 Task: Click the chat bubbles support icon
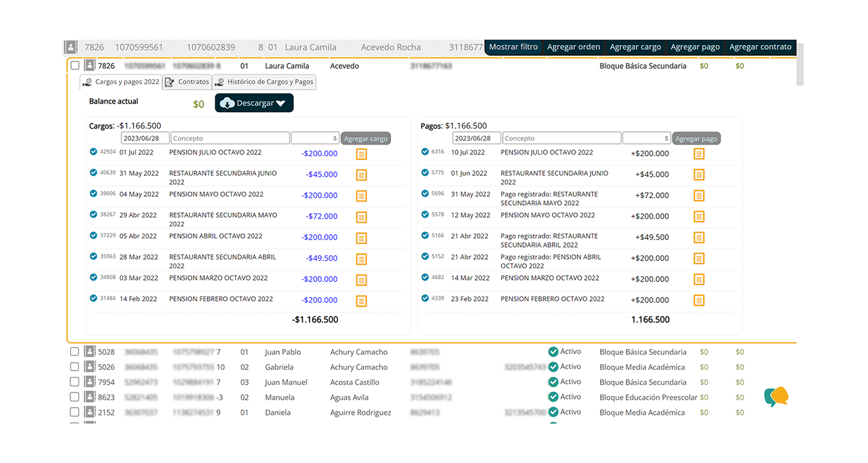pyautogui.click(x=776, y=396)
